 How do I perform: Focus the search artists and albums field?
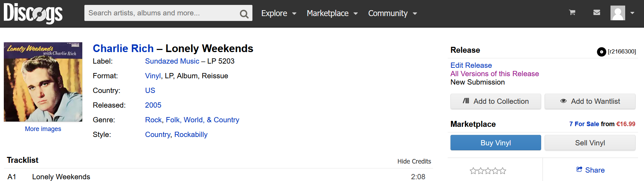pos(162,13)
